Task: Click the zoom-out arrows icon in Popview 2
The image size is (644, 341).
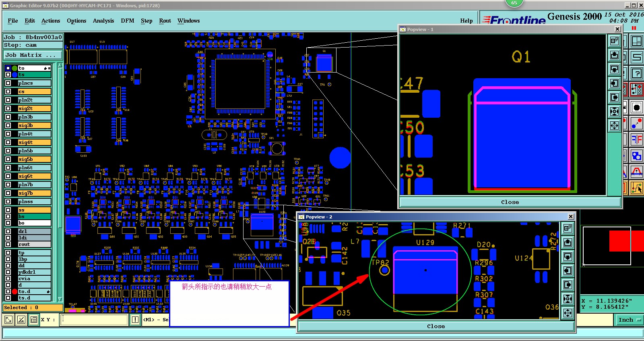Action: point(568,313)
